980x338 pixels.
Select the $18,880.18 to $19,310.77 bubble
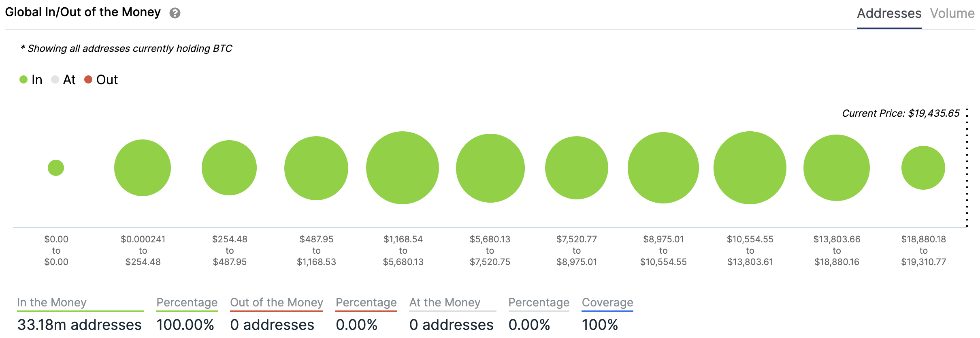pyautogui.click(x=923, y=168)
